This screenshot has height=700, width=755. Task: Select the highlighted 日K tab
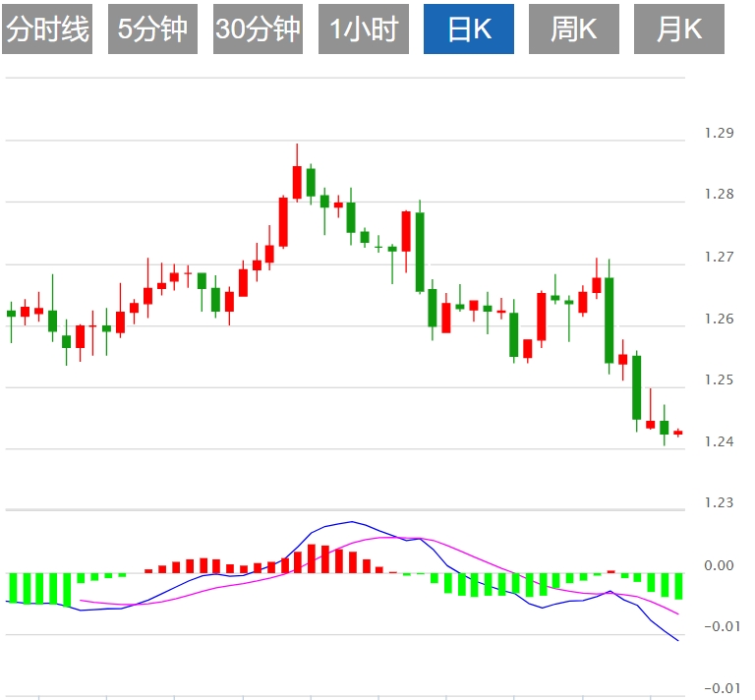(x=469, y=29)
